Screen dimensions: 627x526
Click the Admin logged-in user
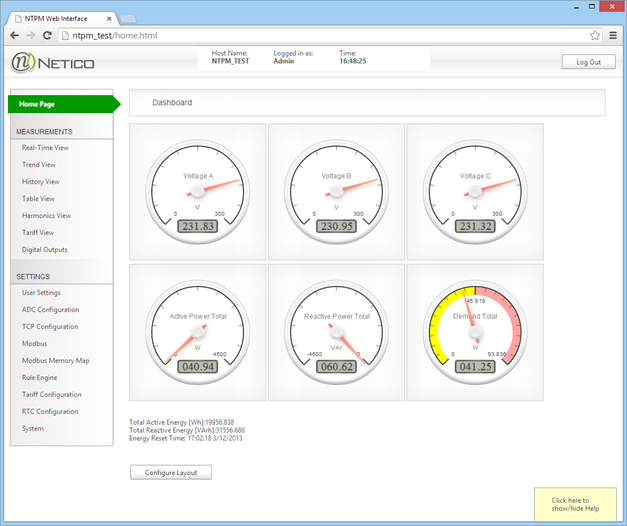[x=284, y=61]
